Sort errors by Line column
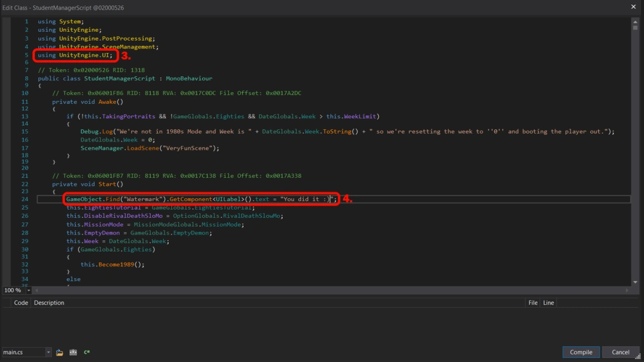Screen dimensions: 644x362 (548, 303)
